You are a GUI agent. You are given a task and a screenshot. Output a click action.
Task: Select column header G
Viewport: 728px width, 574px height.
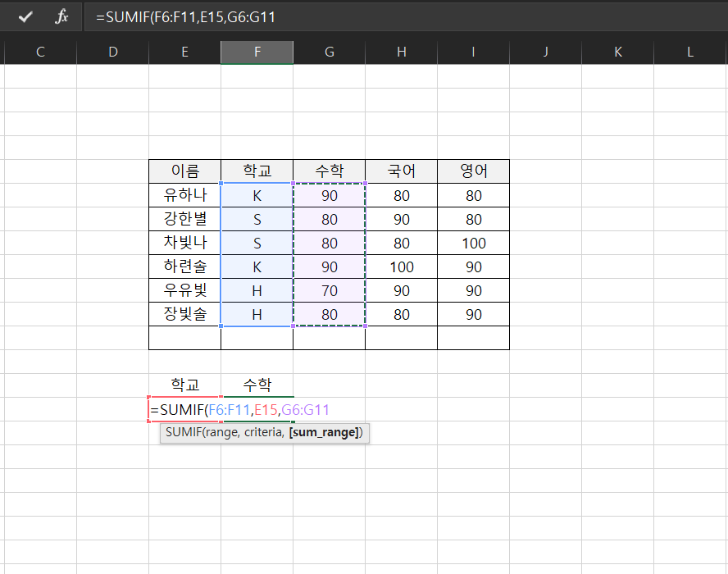329,51
